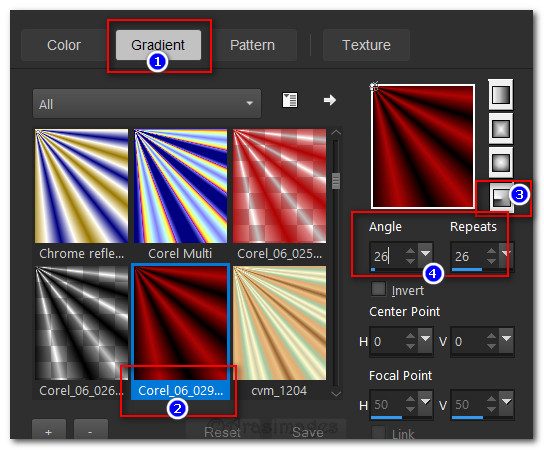This screenshot has height=450, width=544.
Task: Click the Focal Point H value field
Action: pyautogui.click(x=386, y=405)
